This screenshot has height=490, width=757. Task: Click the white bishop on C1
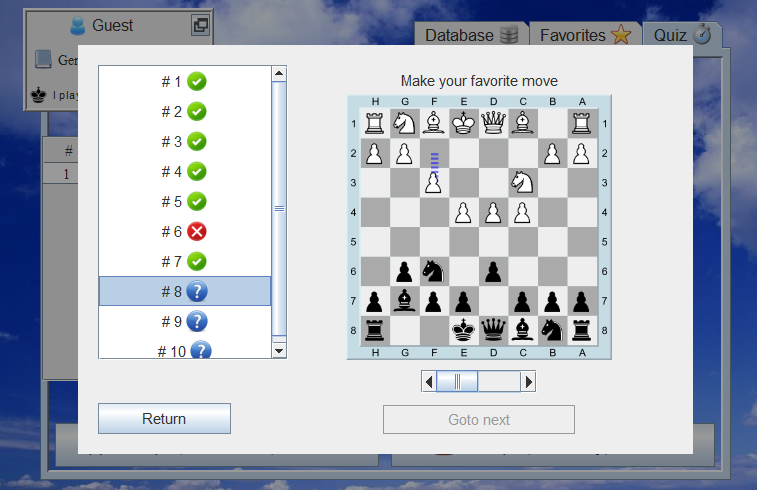[523, 124]
